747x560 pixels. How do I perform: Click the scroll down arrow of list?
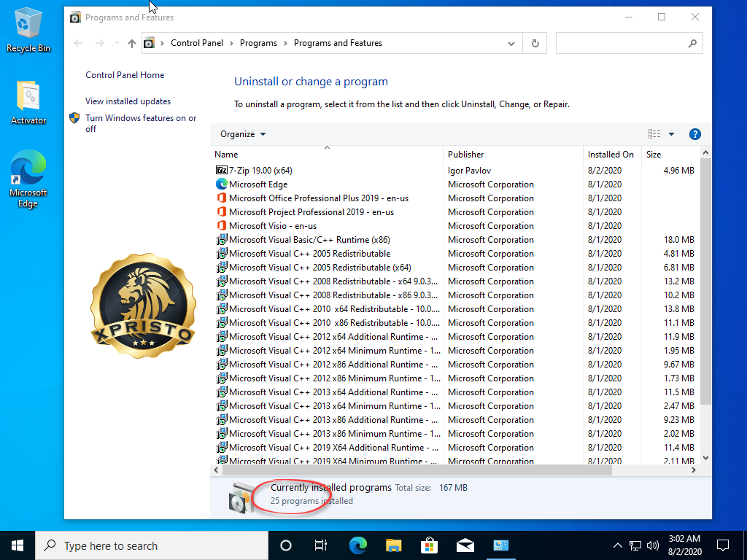point(705,458)
